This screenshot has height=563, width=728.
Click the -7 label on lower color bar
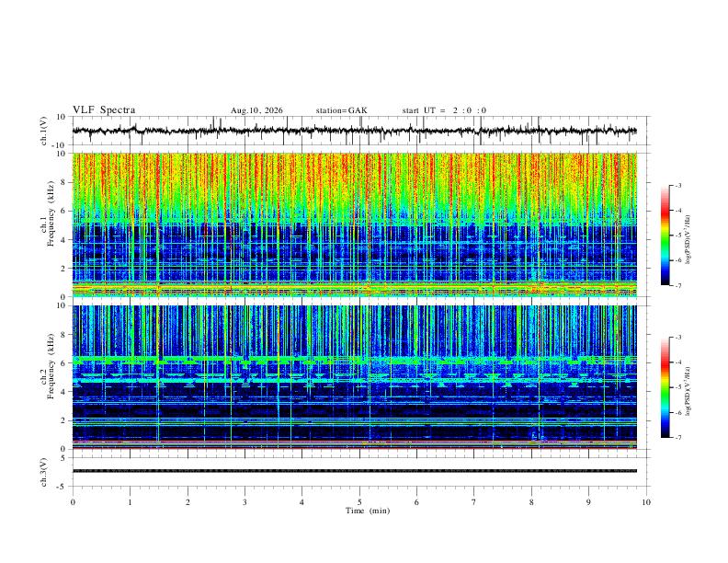click(677, 438)
